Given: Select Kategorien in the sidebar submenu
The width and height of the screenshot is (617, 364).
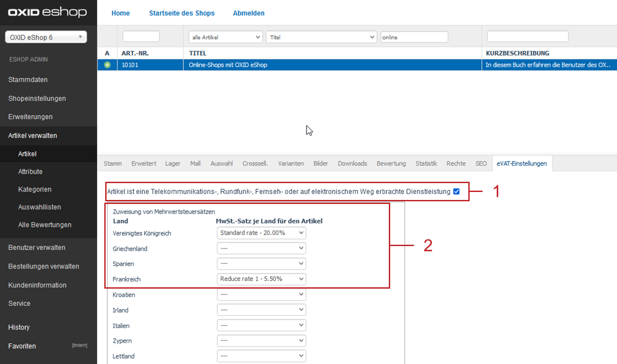Looking at the screenshot, I should [x=35, y=189].
